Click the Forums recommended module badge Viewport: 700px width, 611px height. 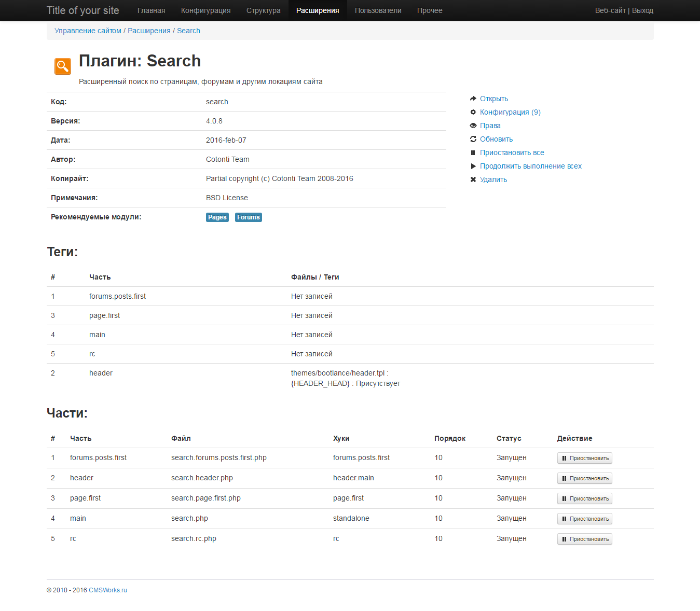coord(248,217)
